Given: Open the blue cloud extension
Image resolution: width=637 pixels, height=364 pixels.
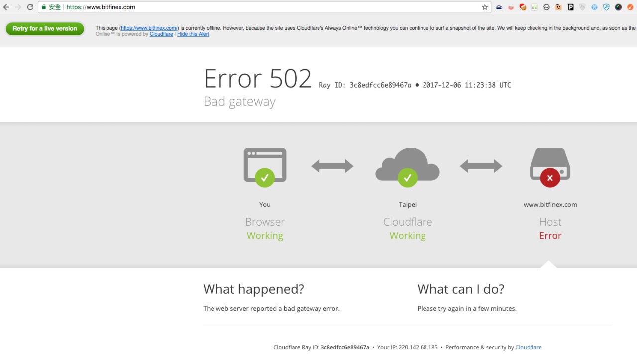Looking at the screenshot, I should [499, 7].
